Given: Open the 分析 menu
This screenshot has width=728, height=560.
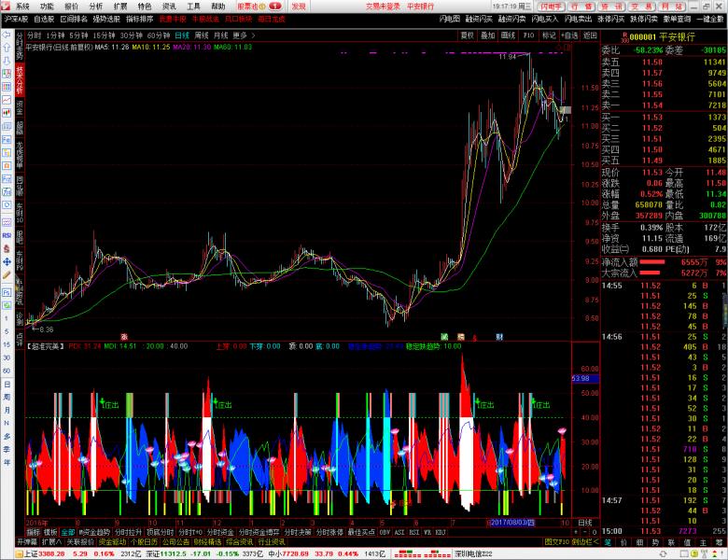Looking at the screenshot, I should (95, 7).
